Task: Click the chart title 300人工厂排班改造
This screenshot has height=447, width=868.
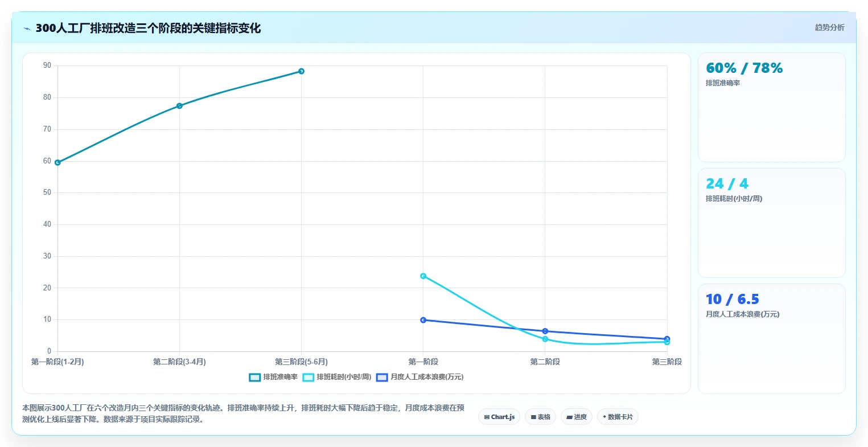Action: click(x=148, y=28)
